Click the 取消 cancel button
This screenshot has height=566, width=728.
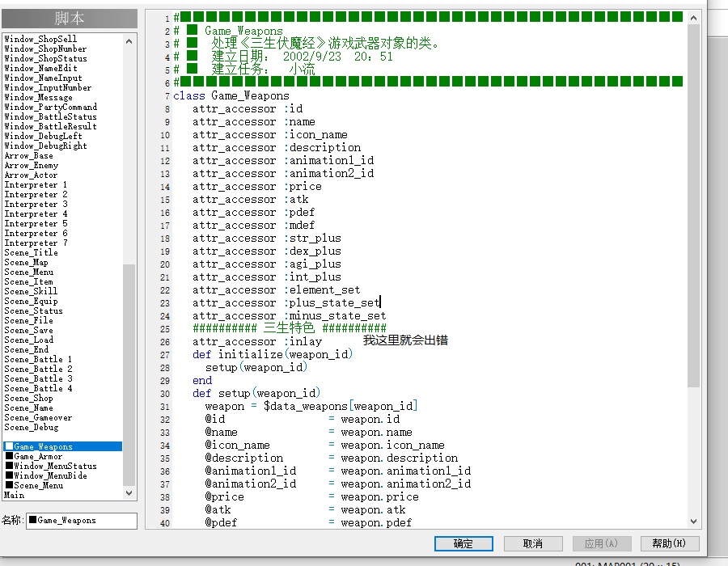click(533, 543)
